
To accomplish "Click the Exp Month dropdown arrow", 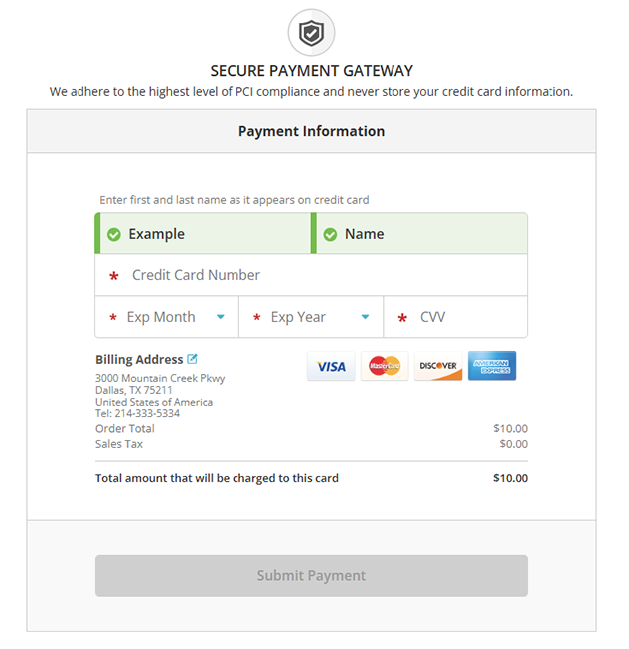I will click(x=221, y=317).
